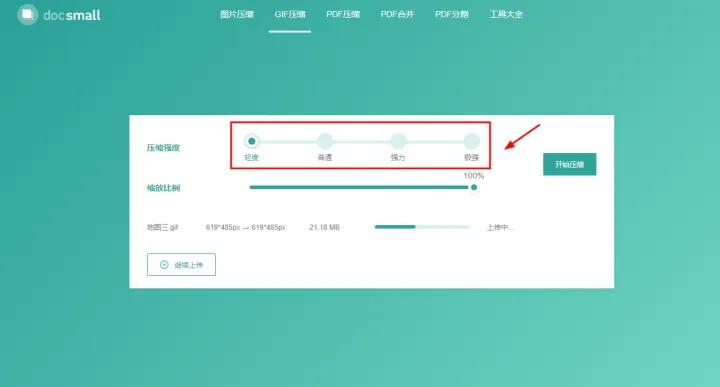The width and height of the screenshot is (720, 387).
Task: Open the 图片压缩 tab
Action: tap(237, 14)
